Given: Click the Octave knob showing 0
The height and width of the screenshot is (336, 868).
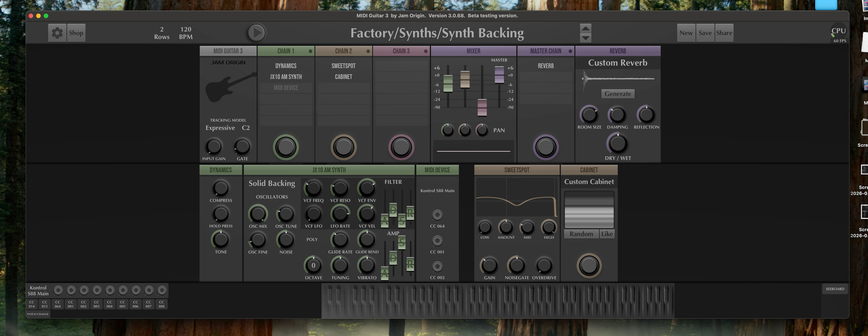Looking at the screenshot, I should pyautogui.click(x=313, y=265).
